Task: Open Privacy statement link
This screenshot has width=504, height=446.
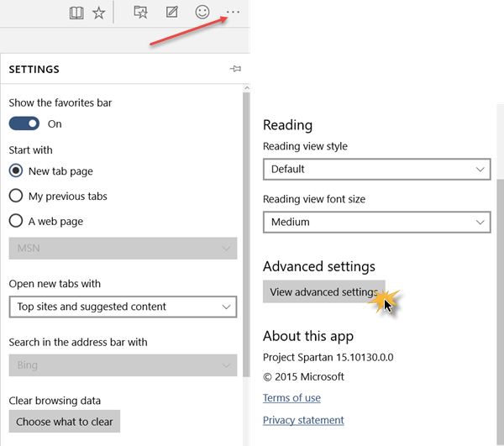Action: [303, 420]
